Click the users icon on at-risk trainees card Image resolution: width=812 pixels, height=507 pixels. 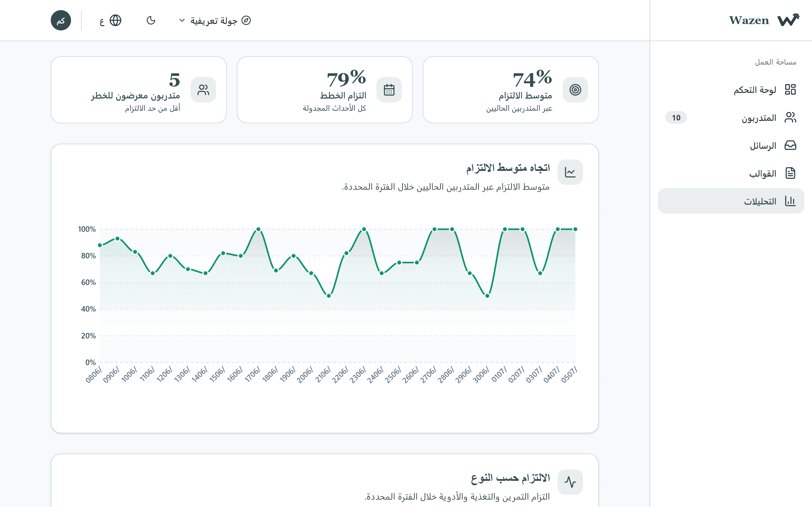pyautogui.click(x=203, y=90)
